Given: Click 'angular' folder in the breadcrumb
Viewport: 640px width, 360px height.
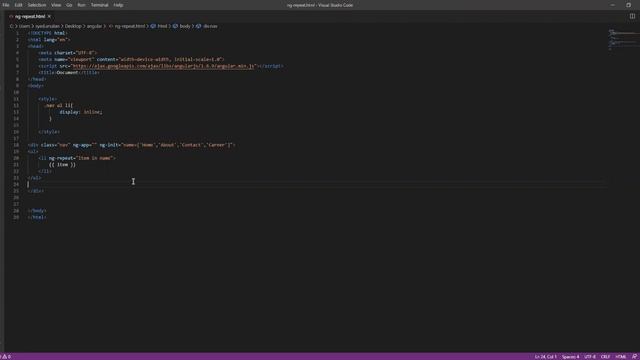Looking at the screenshot, I should 94,26.
